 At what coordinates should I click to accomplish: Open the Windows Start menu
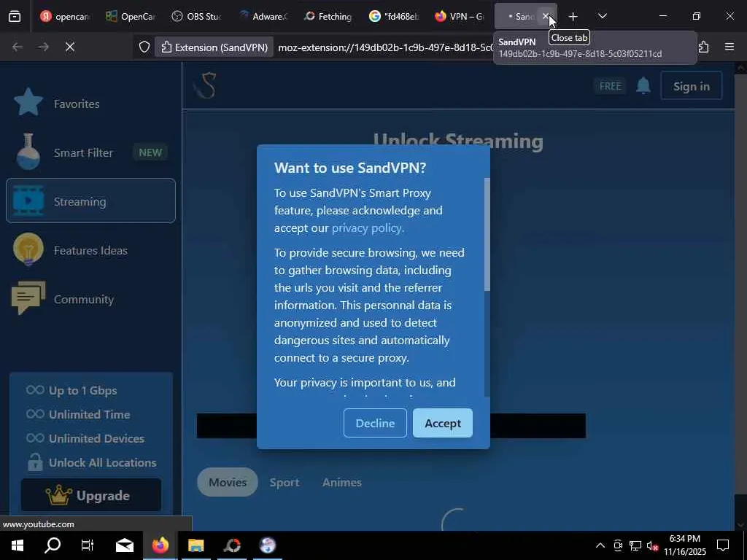point(18,545)
